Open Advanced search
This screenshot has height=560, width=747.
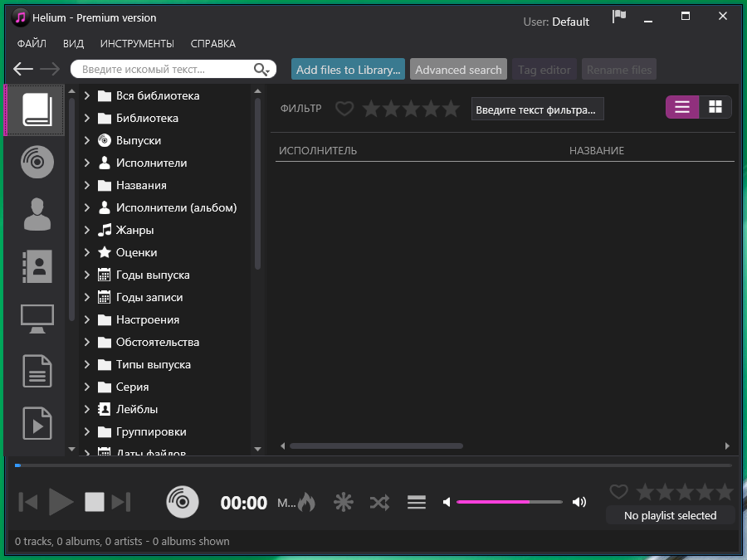458,70
